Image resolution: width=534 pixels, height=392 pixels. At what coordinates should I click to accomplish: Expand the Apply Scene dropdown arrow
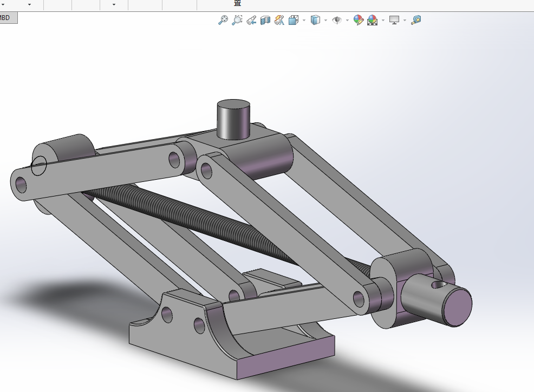coord(383,21)
